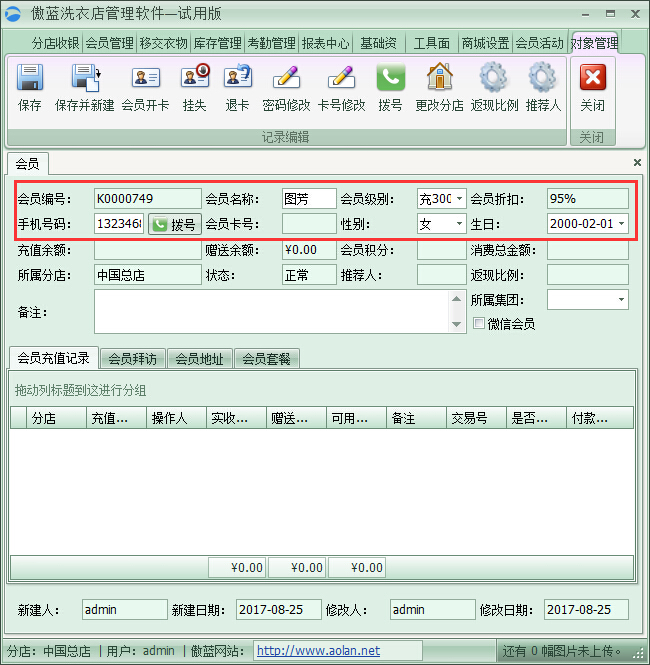Viewport: 650px width, 665px height.
Task: Enable the 微信会员 checkbox
Action: [480, 324]
